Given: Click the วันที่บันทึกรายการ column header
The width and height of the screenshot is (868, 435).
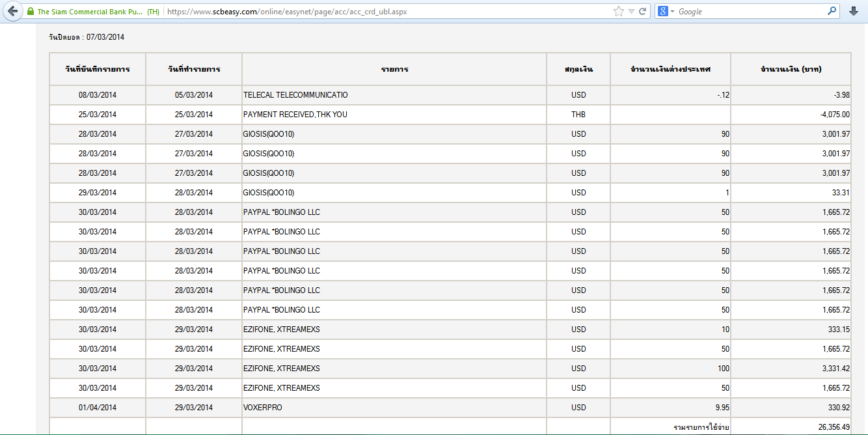Looking at the screenshot, I should [x=98, y=69].
